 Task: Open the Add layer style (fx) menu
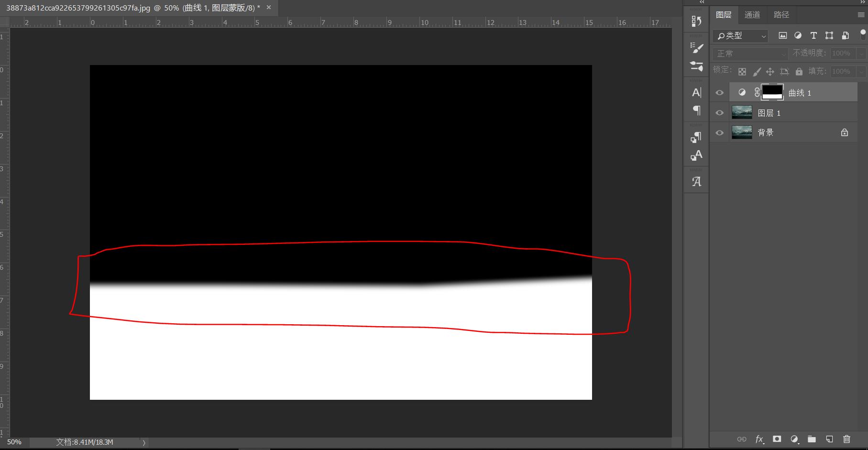[x=759, y=439]
